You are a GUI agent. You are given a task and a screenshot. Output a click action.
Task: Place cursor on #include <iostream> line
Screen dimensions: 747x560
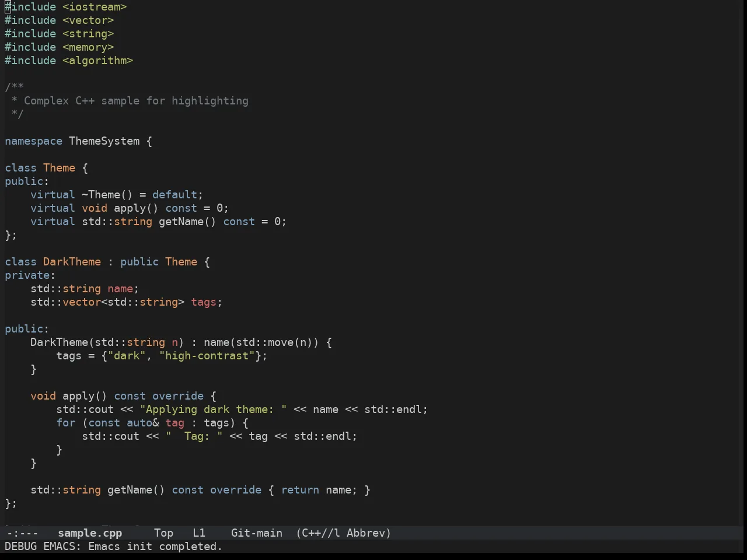pyautogui.click(x=66, y=7)
